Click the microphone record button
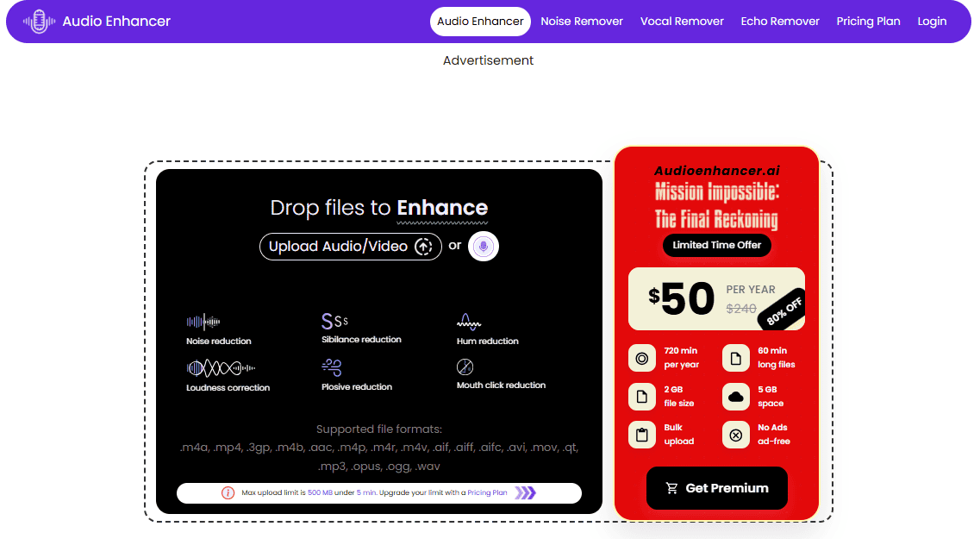Image resolution: width=980 pixels, height=539 pixels. 484,247
